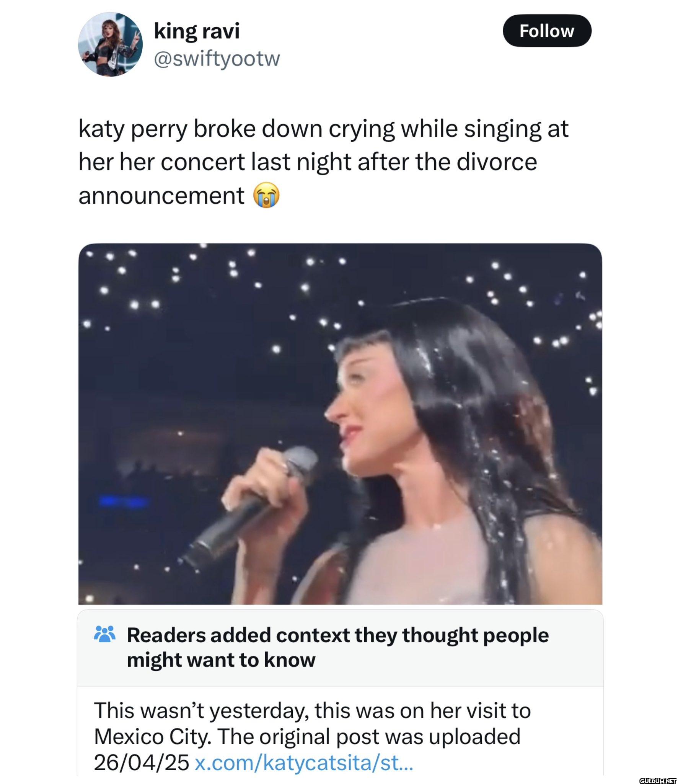This screenshot has width=678, height=784.
Task: Click the display name "king ravi"
Action: click(197, 31)
